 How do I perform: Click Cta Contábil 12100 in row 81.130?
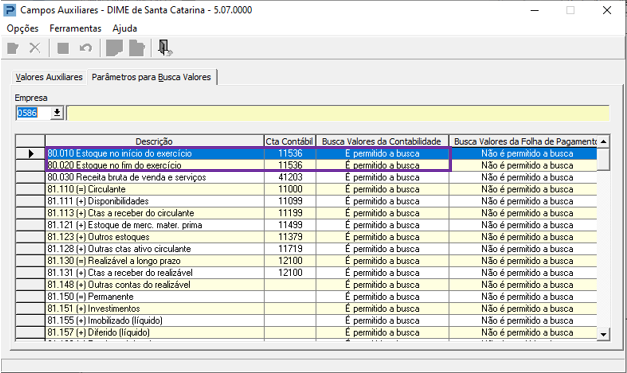pyautogui.click(x=290, y=261)
